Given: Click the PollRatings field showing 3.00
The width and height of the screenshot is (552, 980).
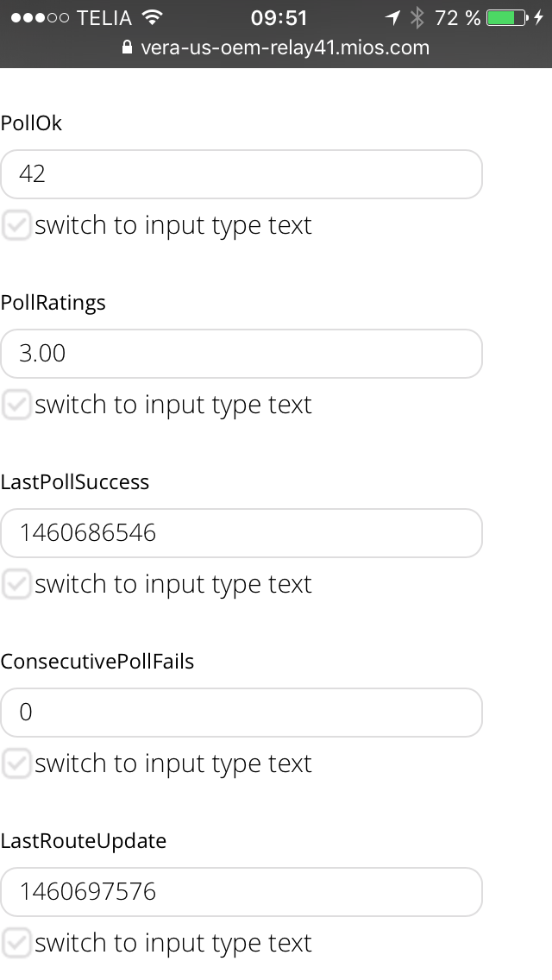Looking at the screenshot, I should 241,354.
